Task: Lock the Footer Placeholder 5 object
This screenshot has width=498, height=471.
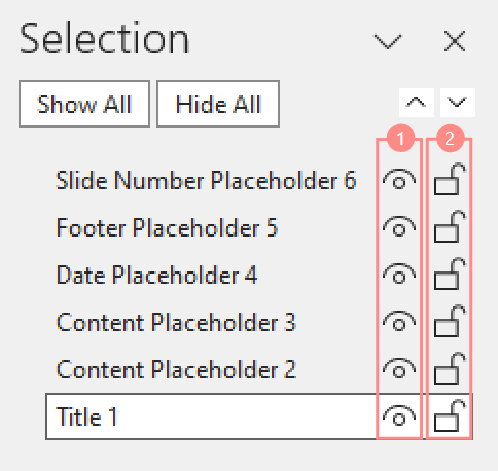Action: [x=450, y=226]
